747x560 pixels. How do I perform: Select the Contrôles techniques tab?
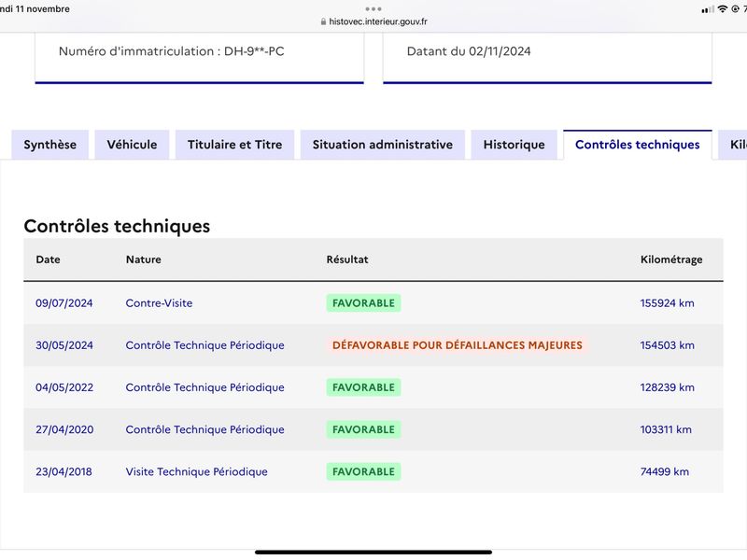click(638, 145)
